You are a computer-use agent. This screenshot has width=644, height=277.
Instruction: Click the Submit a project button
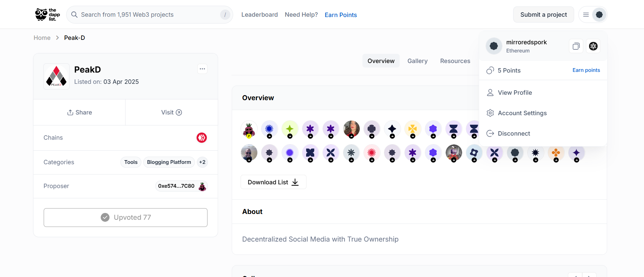point(544,15)
